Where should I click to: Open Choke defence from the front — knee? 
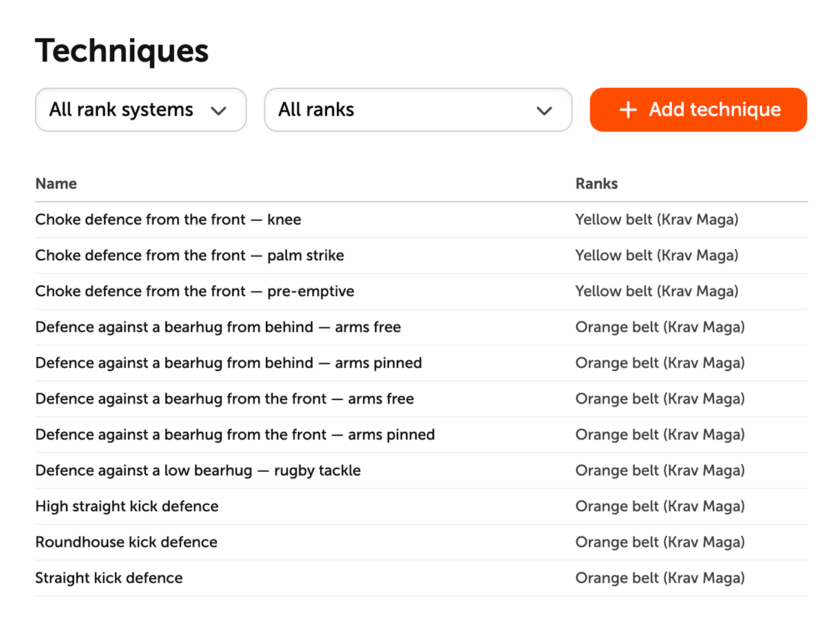(168, 219)
